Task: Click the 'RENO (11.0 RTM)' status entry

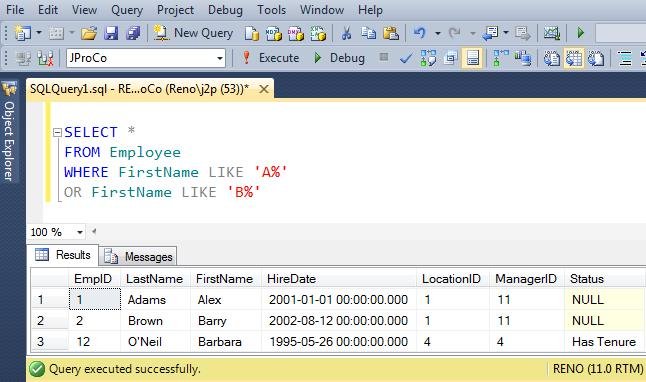Action: pos(598,368)
